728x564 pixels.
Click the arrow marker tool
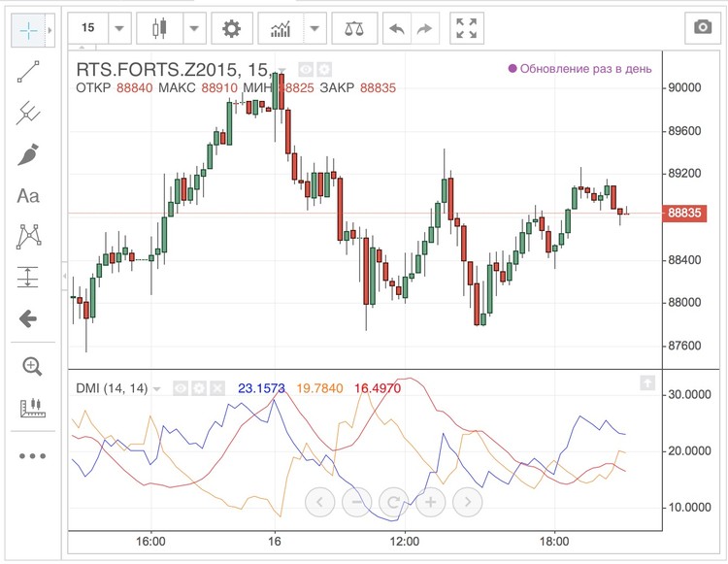[x=28, y=318]
